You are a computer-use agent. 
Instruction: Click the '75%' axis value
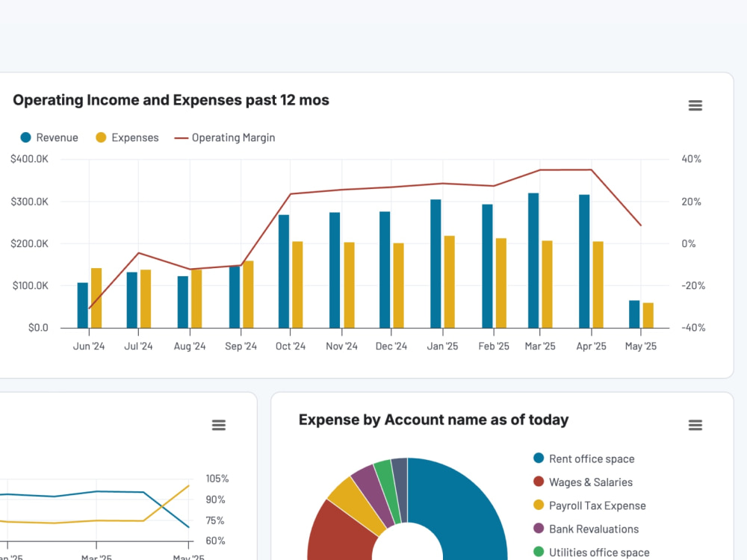[x=215, y=520]
